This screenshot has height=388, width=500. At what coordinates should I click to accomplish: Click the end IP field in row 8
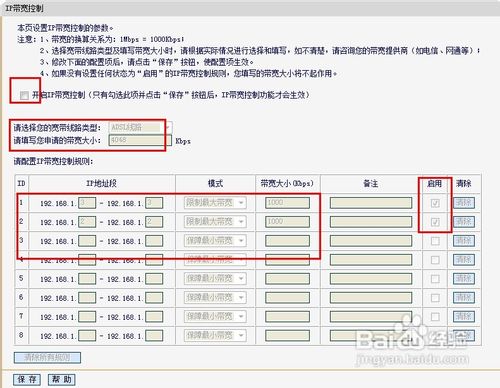coord(154,336)
